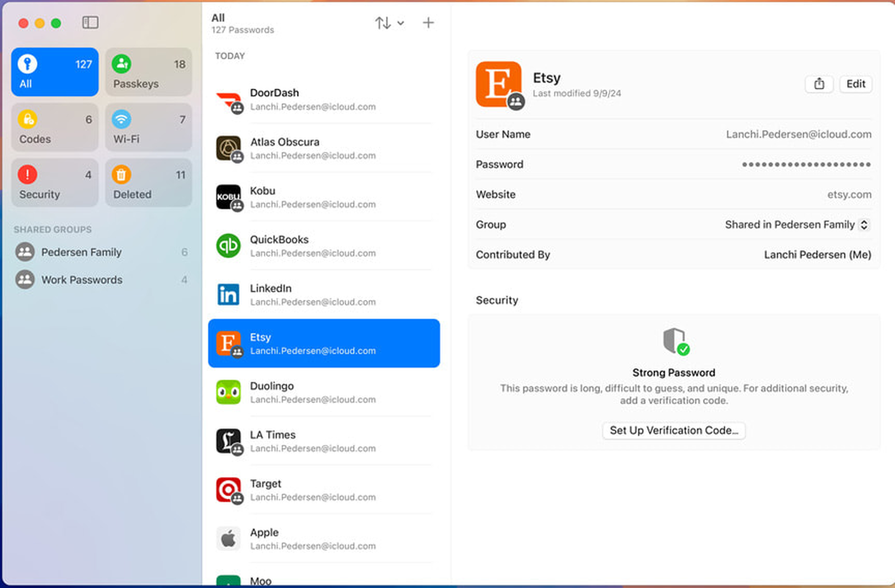
Task: Click the blue Wi-Fi icon
Action: click(x=121, y=119)
